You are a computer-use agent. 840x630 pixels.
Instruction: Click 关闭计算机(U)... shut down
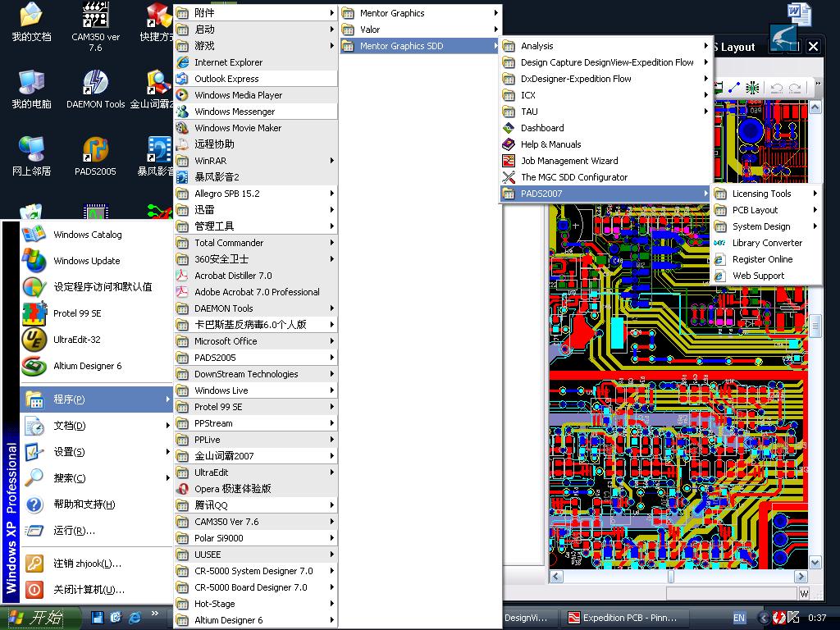[x=96, y=590]
